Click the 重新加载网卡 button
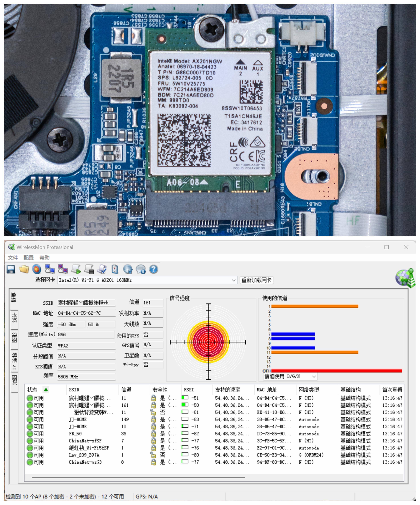Viewport: 420px width, 505px height. [x=257, y=280]
